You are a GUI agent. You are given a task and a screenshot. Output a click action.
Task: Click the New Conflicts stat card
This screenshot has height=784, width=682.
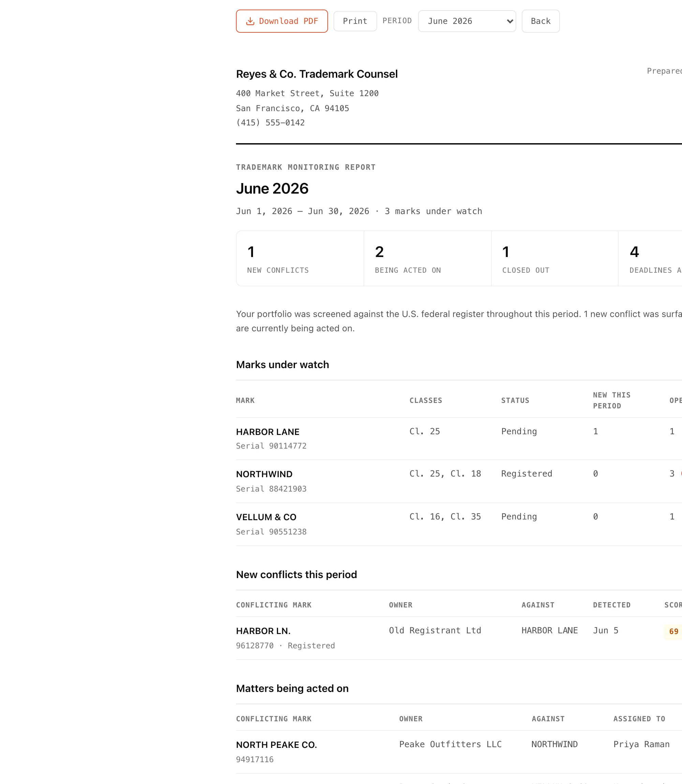coord(300,259)
